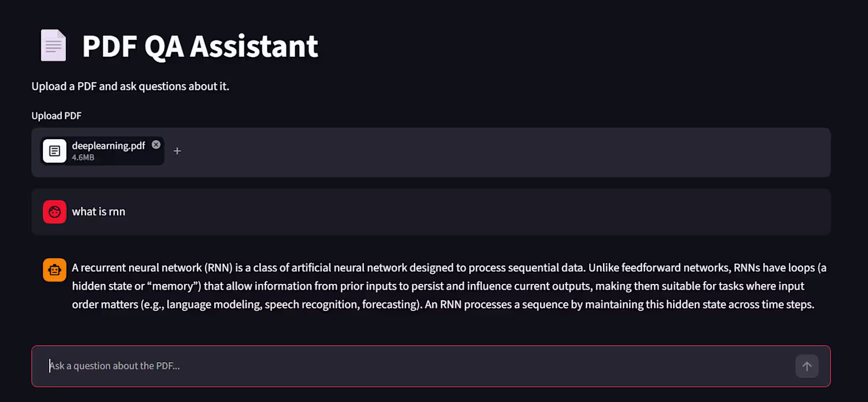This screenshot has width=868, height=402.
Task: Click the 'A recurrent neural network (RNN)' sentence start
Action: point(152,268)
